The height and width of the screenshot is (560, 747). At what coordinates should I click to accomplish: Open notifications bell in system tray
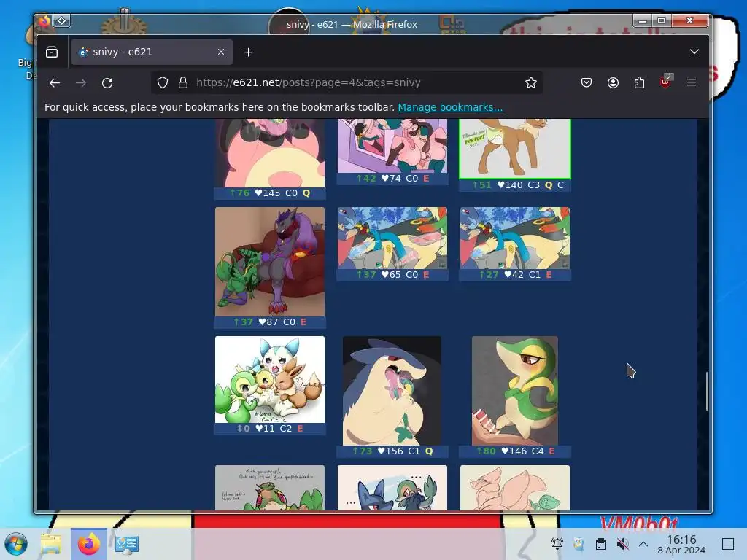click(x=557, y=543)
